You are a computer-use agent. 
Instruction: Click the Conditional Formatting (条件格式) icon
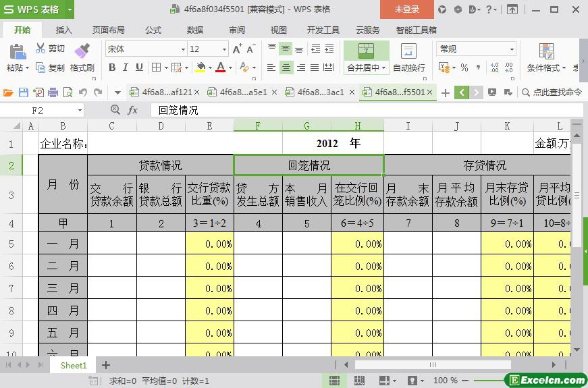coord(546,51)
